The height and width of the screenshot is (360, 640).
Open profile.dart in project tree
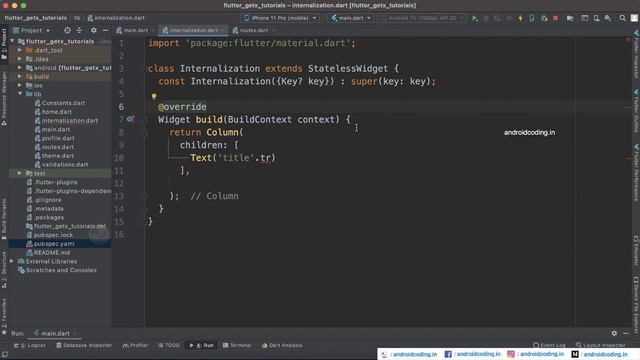click(x=58, y=138)
